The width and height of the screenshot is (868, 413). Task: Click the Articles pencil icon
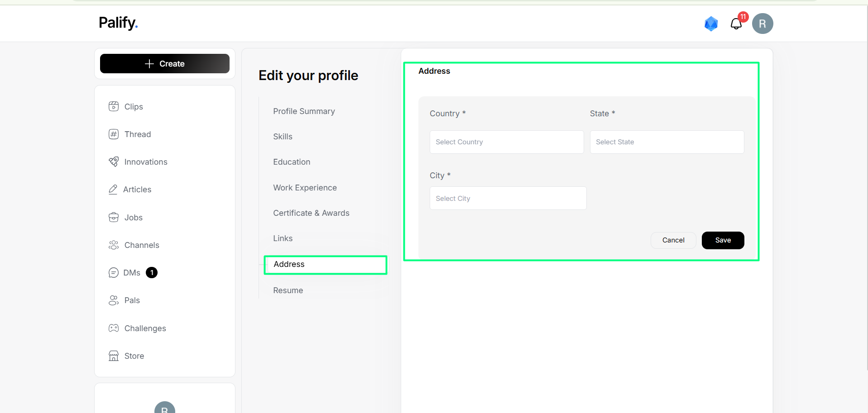point(113,189)
